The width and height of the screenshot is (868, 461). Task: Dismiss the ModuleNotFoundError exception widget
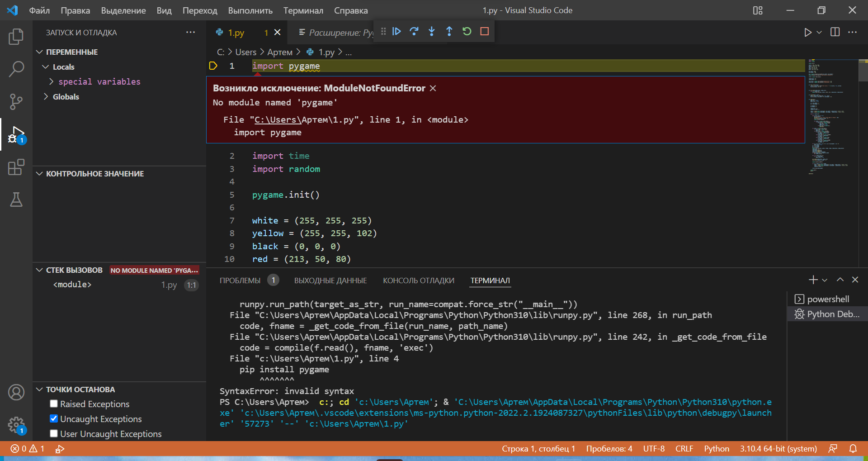[x=433, y=88]
